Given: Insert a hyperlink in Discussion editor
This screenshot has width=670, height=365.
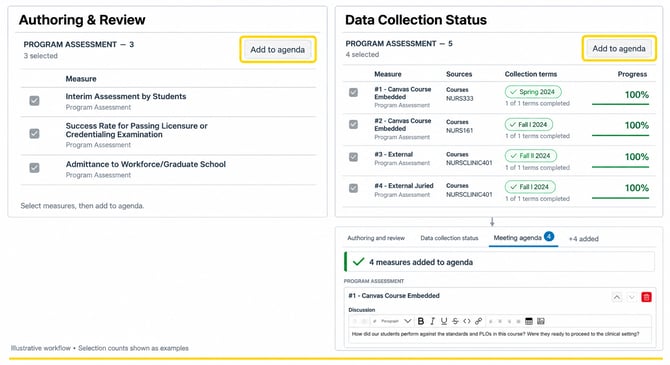Looking at the screenshot, I should 479,321.
